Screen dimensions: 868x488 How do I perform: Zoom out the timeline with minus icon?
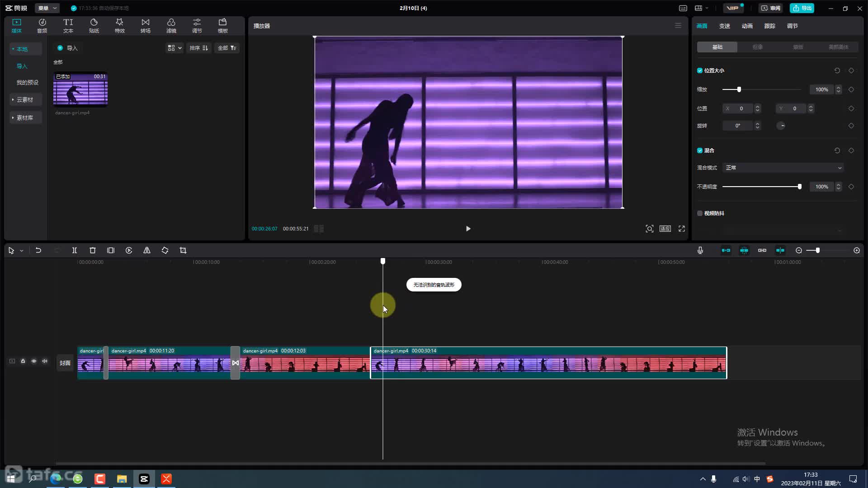799,250
